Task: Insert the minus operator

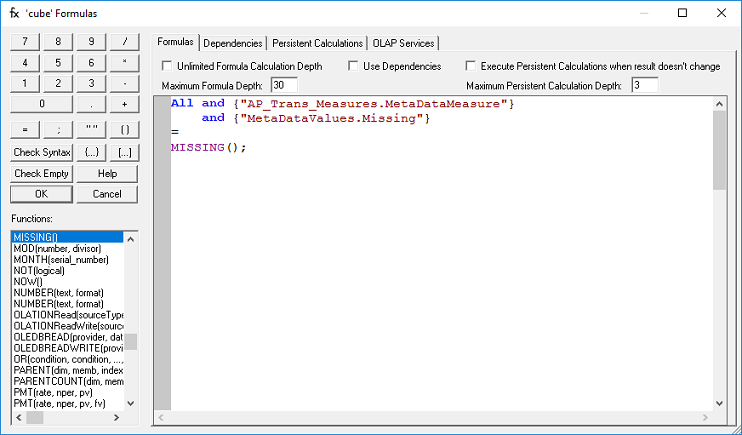Action: 124,83
